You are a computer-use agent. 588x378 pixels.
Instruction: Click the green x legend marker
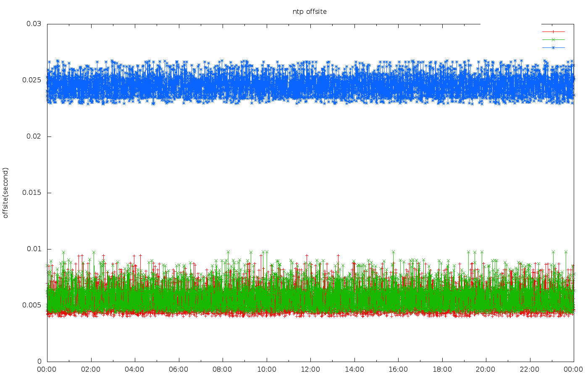(x=553, y=39)
